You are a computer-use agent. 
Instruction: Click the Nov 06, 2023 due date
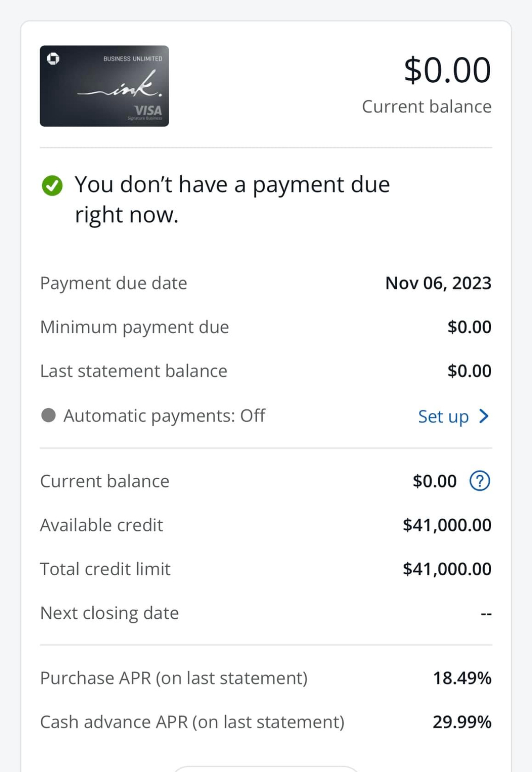tap(438, 283)
